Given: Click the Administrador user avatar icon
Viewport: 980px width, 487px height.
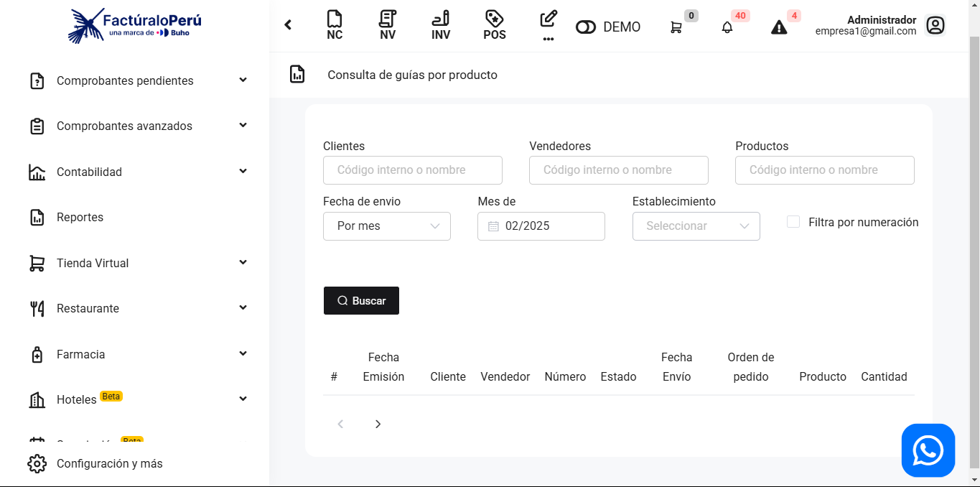Looking at the screenshot, I should pyautogui.click(x=935, y=26).
